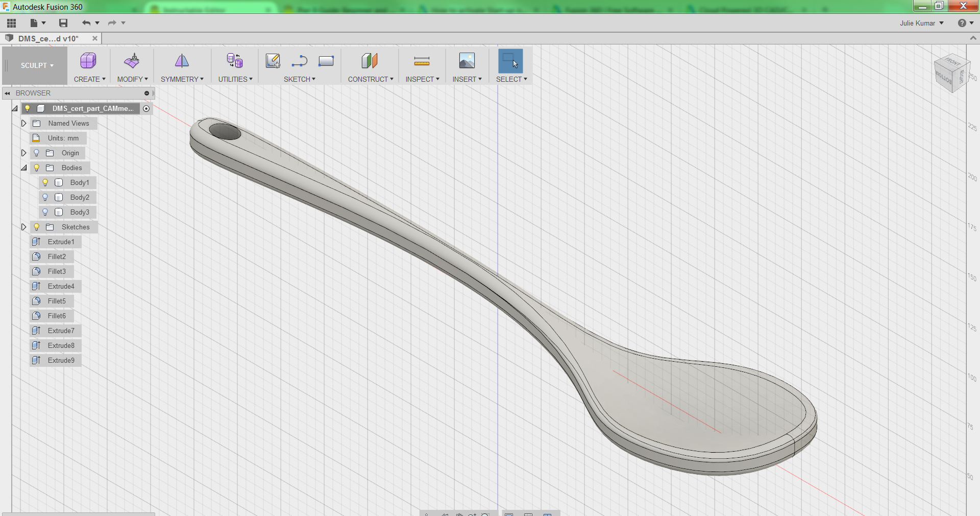Image resolution: width=980 pixels, height=516 pixels.
Task: Click the Insert image icon
Action: 467,61
